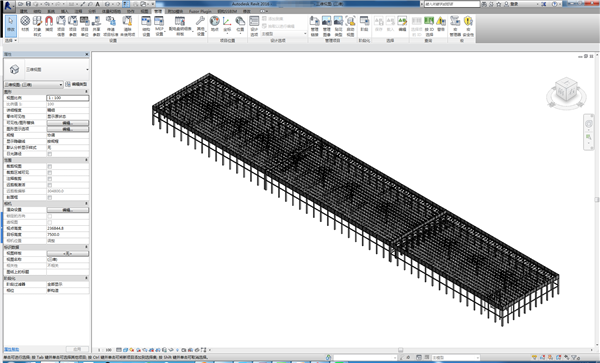Click the View Scale 1:100 field
Screen dimensions: 600x363
pos(68,98)
